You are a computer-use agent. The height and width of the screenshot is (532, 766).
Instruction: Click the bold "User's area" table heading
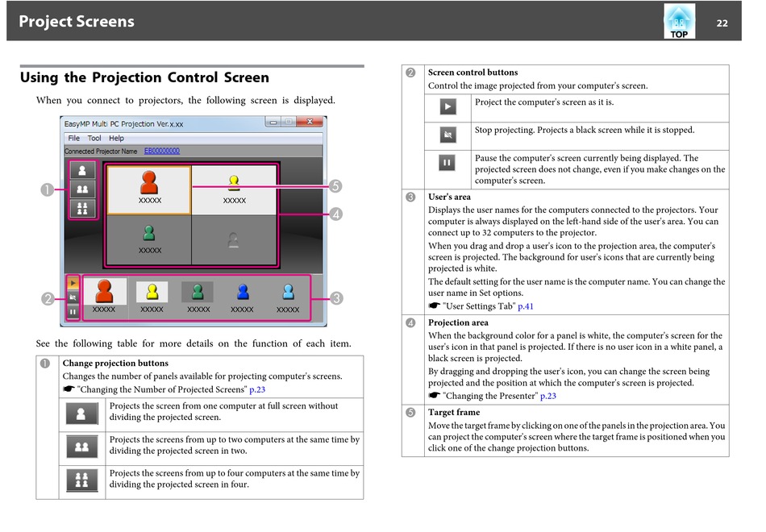[x=449, y=197]
